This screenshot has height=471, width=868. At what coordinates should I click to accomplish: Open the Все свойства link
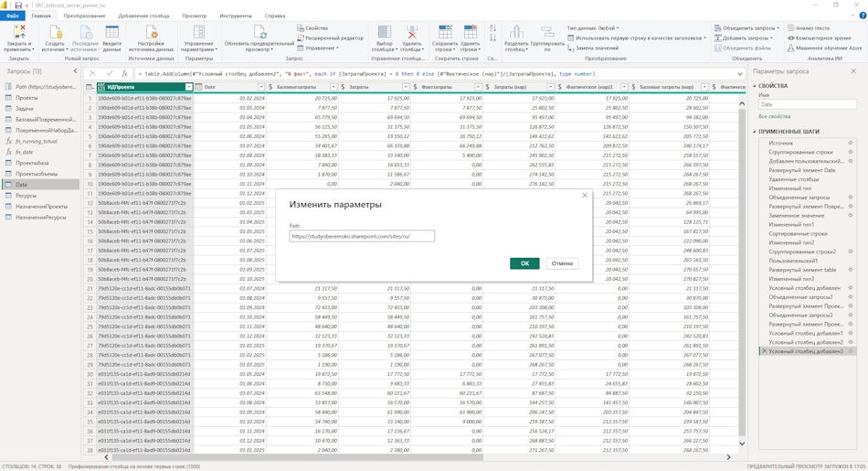[x=774, y=116]
